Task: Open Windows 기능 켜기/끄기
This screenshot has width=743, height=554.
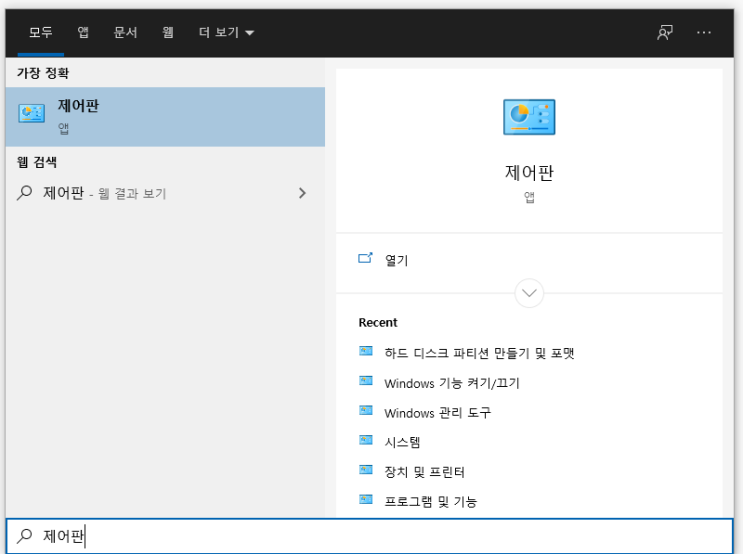Action: (452, 383)
